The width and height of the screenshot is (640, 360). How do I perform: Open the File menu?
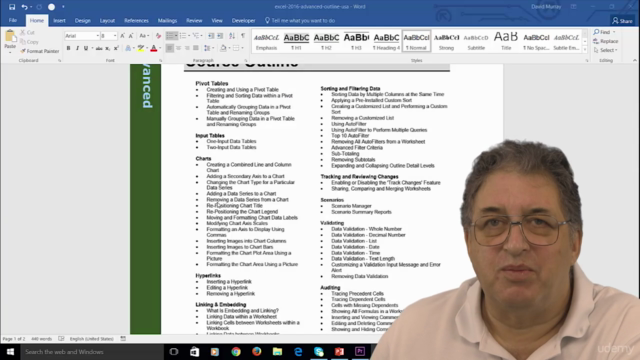[13, 20]
